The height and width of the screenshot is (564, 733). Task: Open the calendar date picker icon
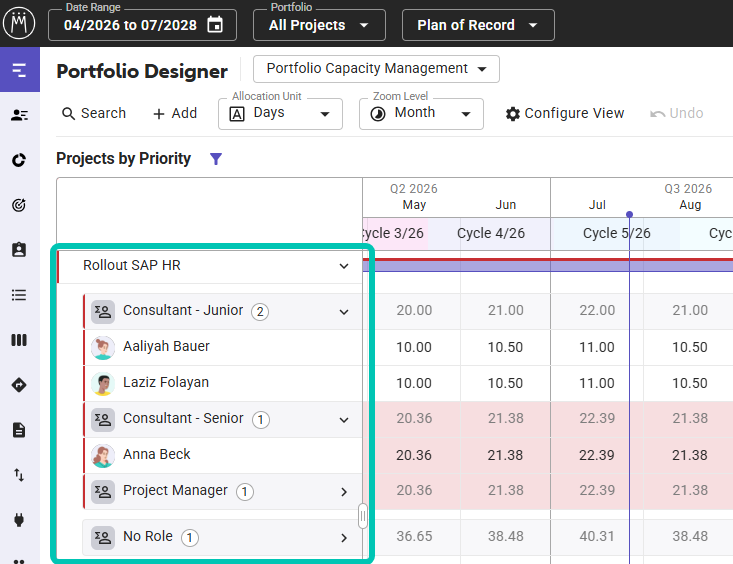[215, 25]
